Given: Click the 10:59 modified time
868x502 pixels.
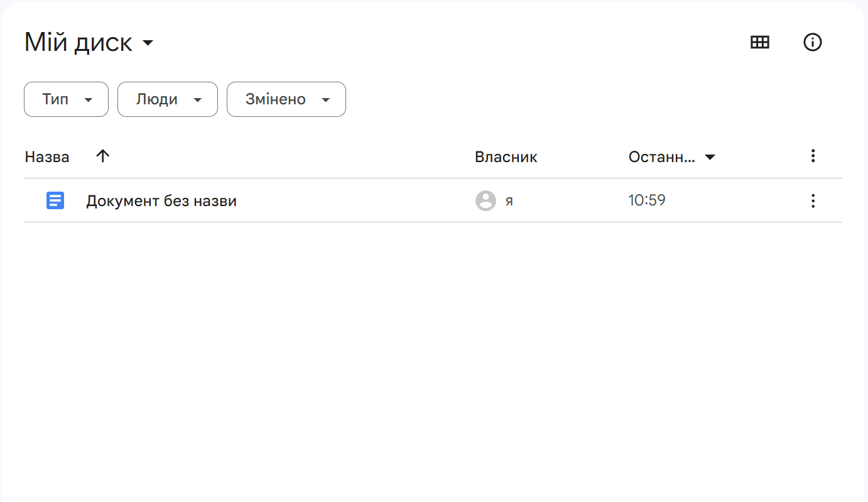Looking at the screenshot, I should click(x=647, y=200).
